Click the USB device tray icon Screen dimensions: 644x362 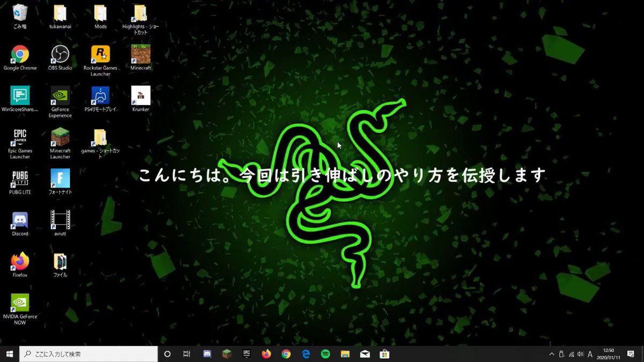561,354
